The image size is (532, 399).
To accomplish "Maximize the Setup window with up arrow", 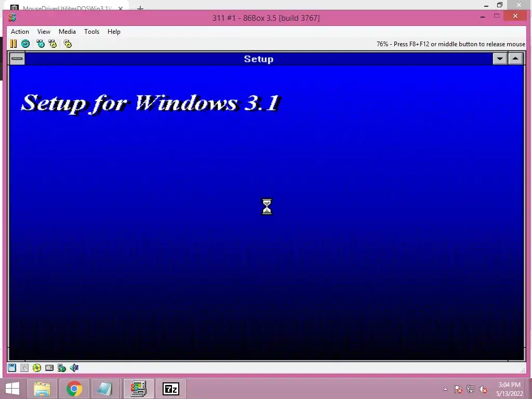I will click(515, 59).
